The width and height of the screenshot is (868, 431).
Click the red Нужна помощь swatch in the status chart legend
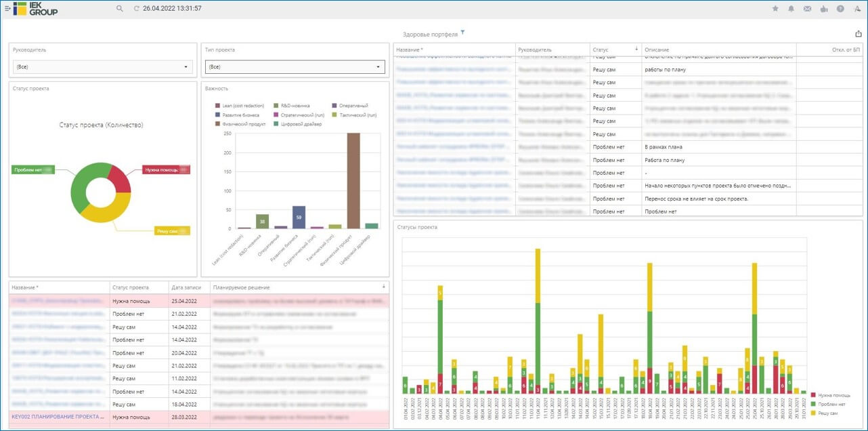pyautogui.click(x=815, y=395)
